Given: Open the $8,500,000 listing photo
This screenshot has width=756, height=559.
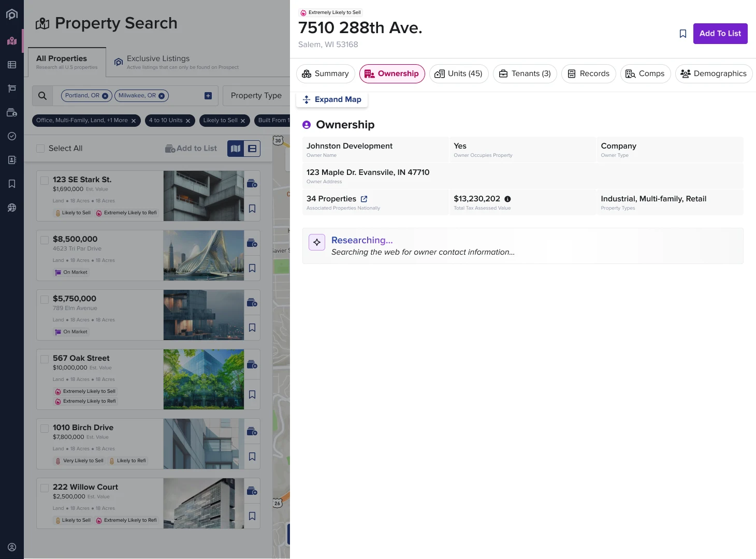Looking at the screenshot, I should (203, 256).
